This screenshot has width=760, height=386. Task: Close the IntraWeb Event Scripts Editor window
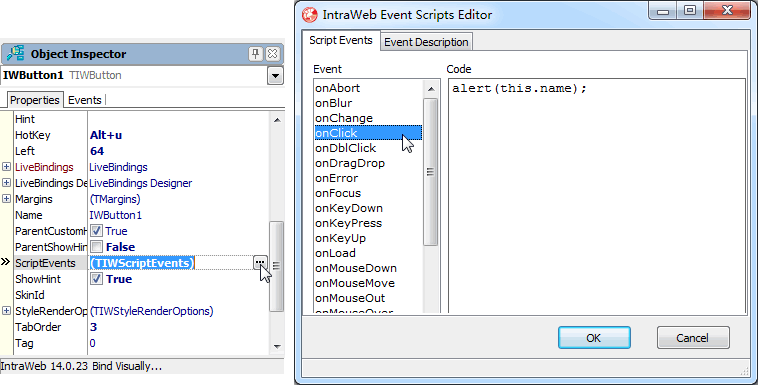pos(727,11)
